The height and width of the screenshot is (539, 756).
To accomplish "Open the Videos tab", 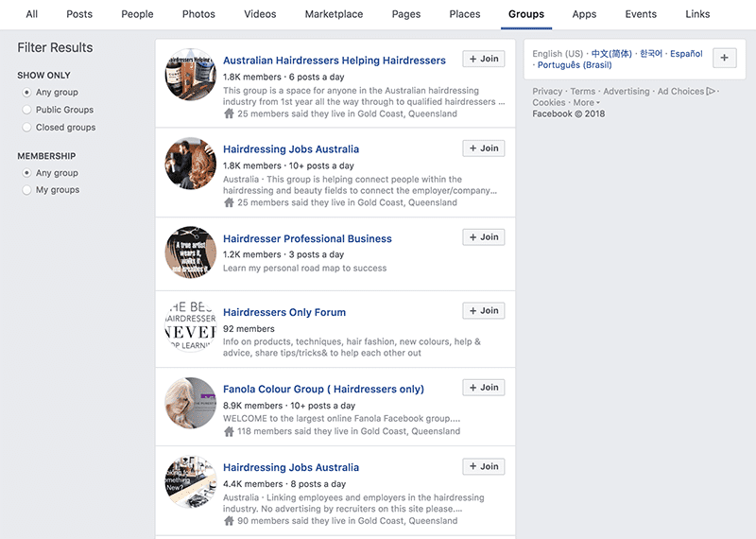I will point(260,14).
